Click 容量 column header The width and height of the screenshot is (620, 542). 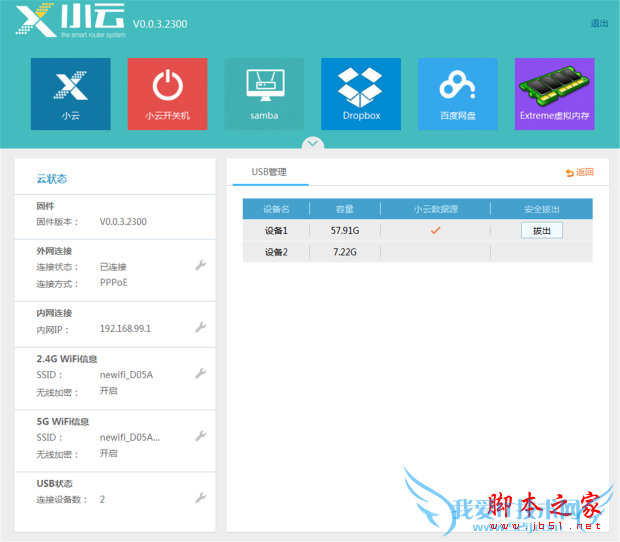click(x=345, y=209)
